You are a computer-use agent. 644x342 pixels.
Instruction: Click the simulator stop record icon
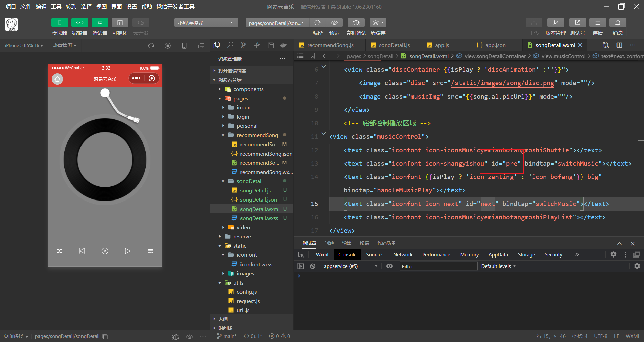click(168, 46)
